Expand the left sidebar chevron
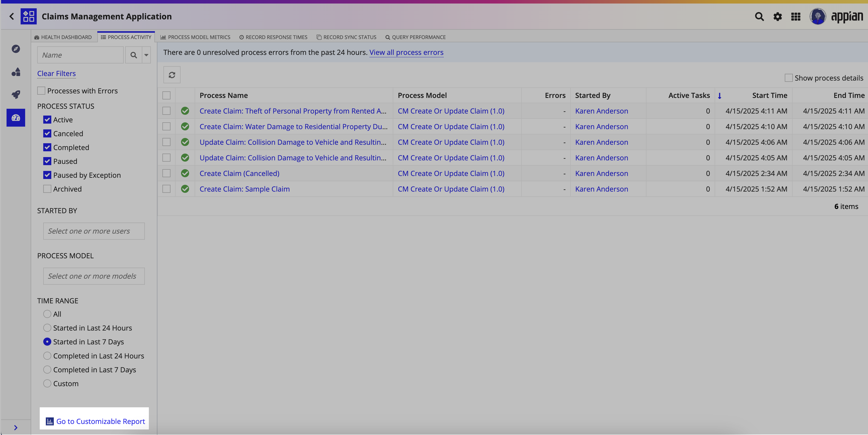The image size is (868, 435). 16,428
